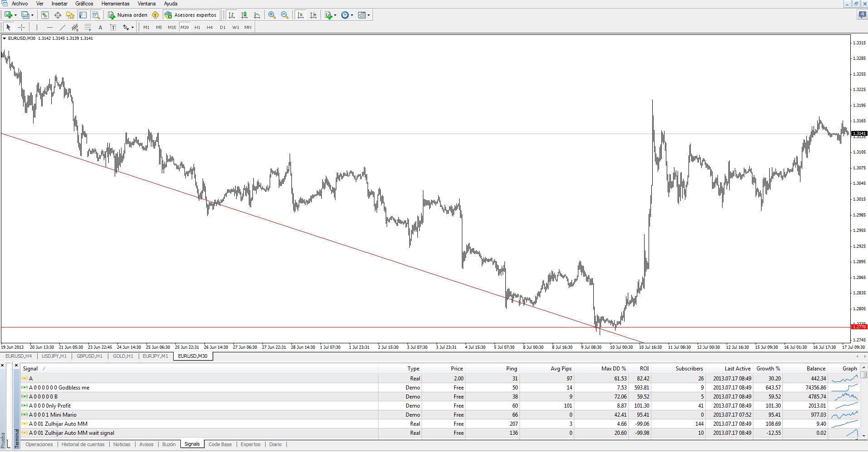Viewport: 868px width, 452px height.
Task: Click the Godbless me signal graph thumbnail
Action: (845, 388)
